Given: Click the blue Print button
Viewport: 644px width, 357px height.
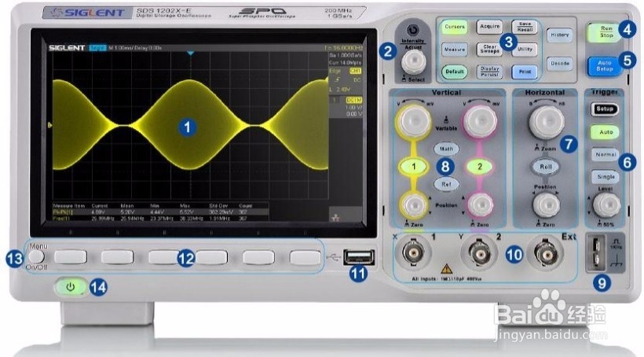Looking at the screenshot, I should pyautogui.click(x=525, y=72).
